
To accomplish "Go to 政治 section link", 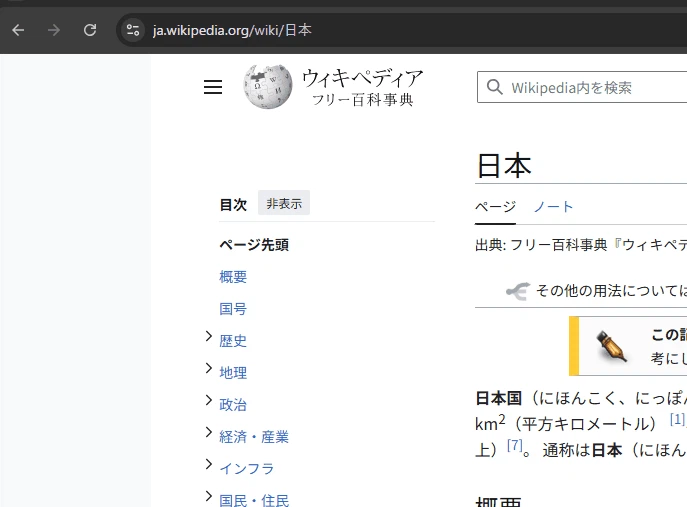I will tap(233, 405).
